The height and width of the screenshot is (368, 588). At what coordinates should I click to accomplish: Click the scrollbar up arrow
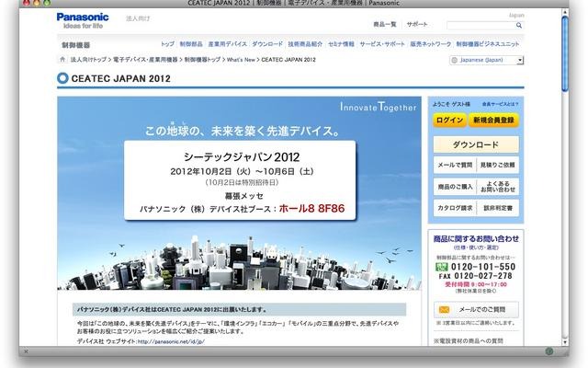click(565, 12)
